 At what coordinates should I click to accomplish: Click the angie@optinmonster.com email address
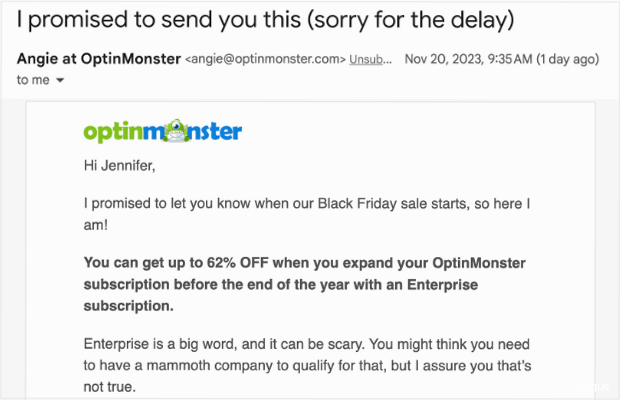[272, 59]
